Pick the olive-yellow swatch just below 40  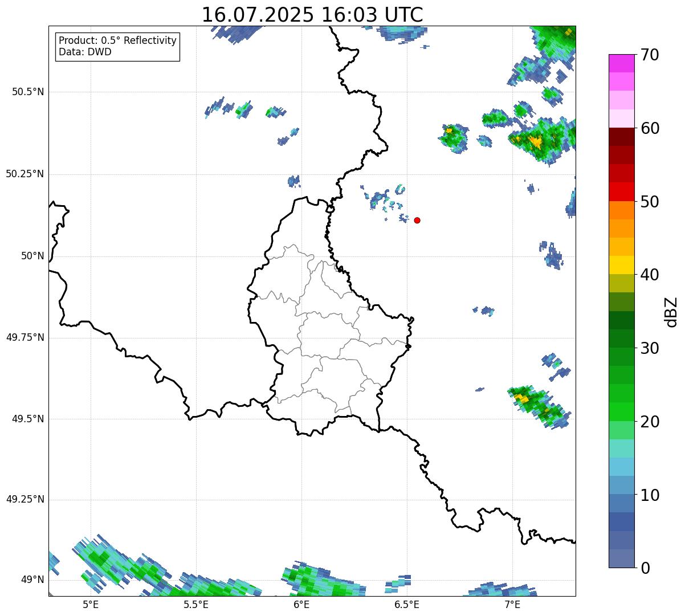click(621, 283)
